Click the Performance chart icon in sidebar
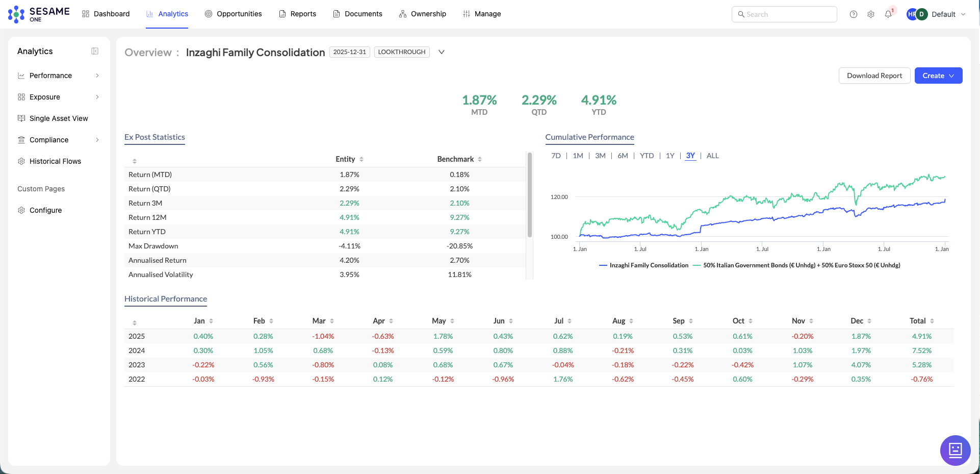 point(21,76)
